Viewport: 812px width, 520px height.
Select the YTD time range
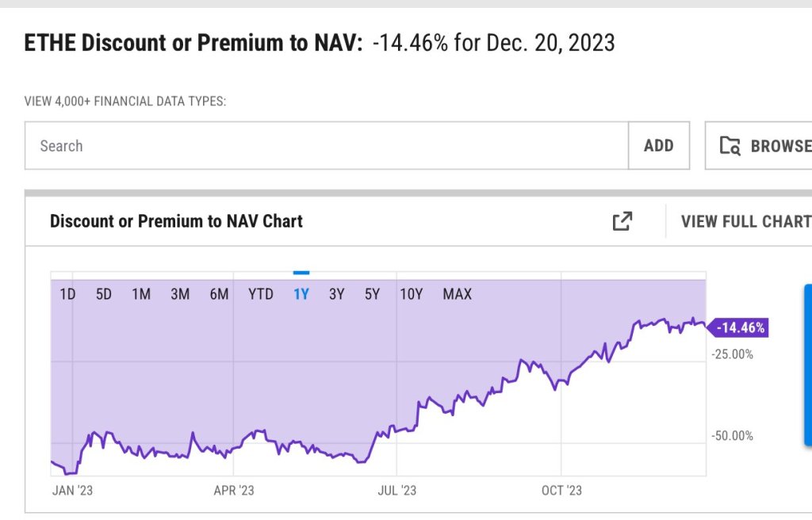[x=260, y=293]
